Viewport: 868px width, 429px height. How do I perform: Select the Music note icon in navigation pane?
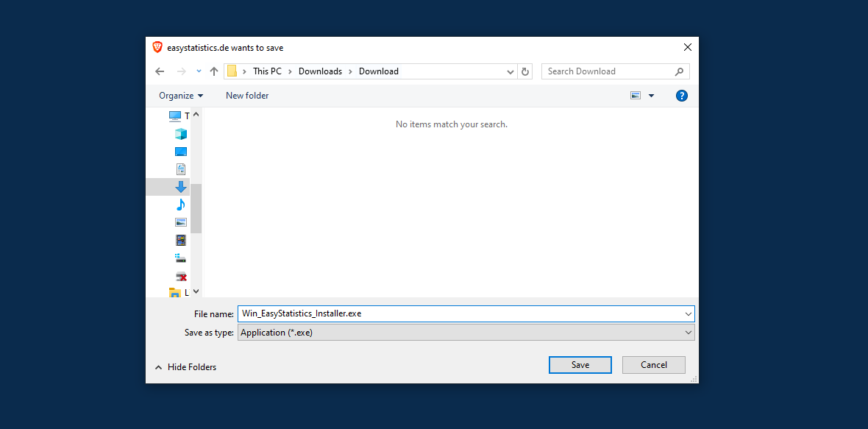click(180, 205)
